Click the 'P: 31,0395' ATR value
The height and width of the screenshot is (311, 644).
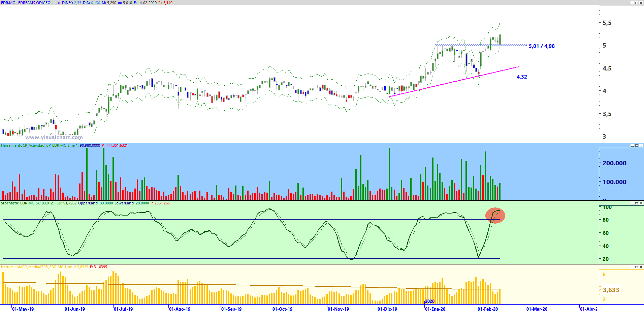pyautogui.click(x=98, y=267)
